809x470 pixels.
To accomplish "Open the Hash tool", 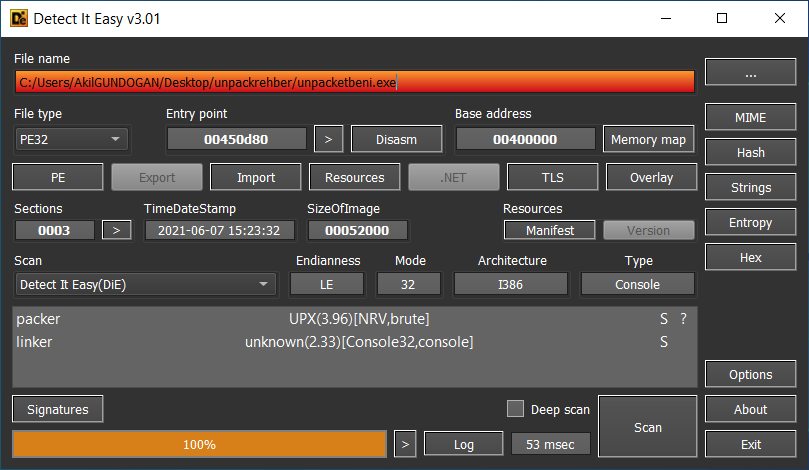I will (x=750, y=152).
